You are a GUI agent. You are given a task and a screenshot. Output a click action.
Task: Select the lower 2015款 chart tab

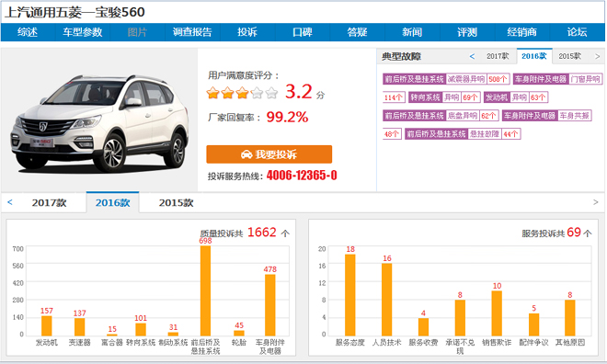(x=177, y=203)
